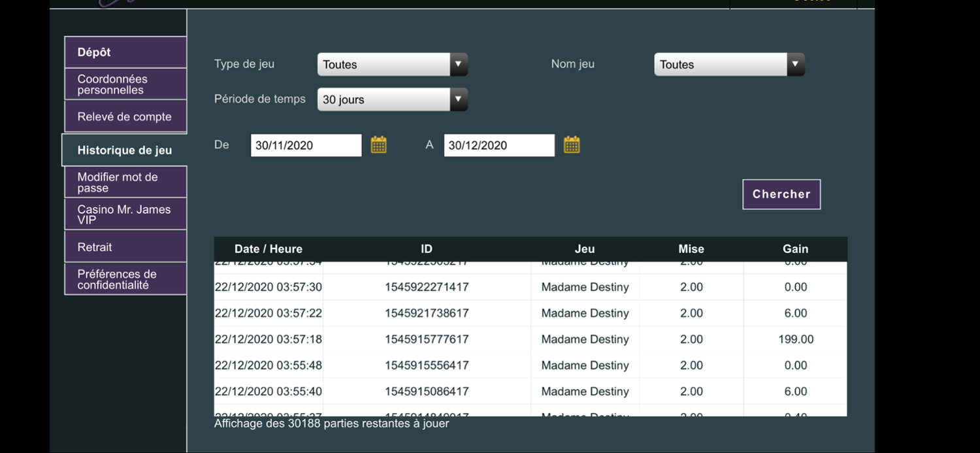Screen dimensions: 980x453
Task: Open Relevé de compte section
Action: [x=125, y=117]
